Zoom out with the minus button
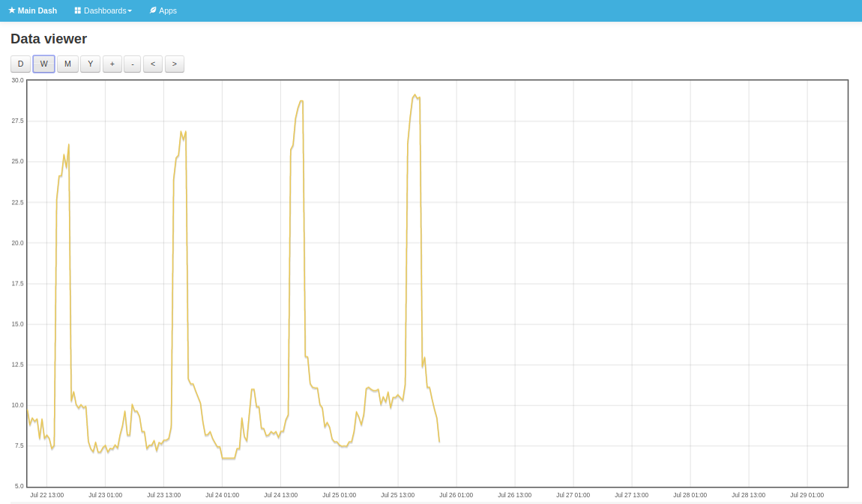862x504 pixels. [x=133, y=64]
